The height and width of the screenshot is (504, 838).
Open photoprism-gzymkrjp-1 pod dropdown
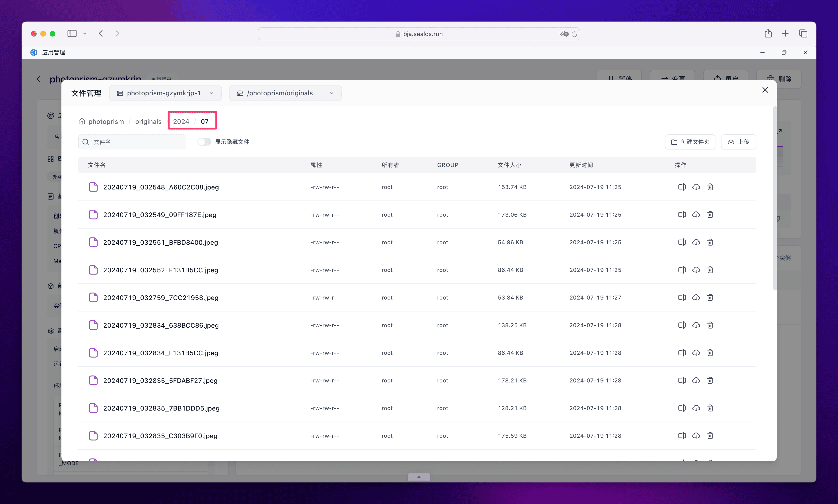point(165,93)
